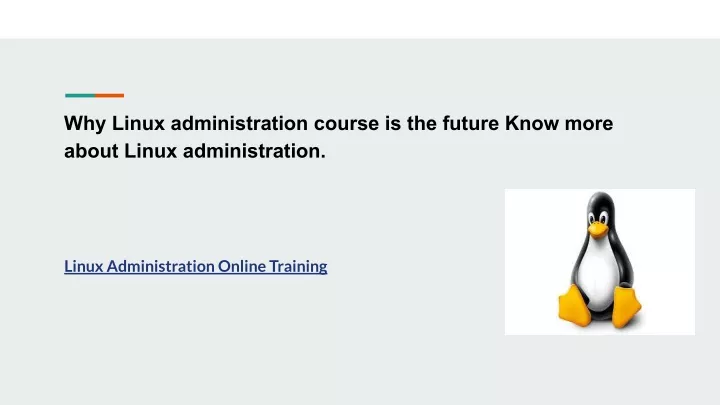Click the word "Online" in the hyperlink
Screen dimensions: 720x405
click(242, 266)
